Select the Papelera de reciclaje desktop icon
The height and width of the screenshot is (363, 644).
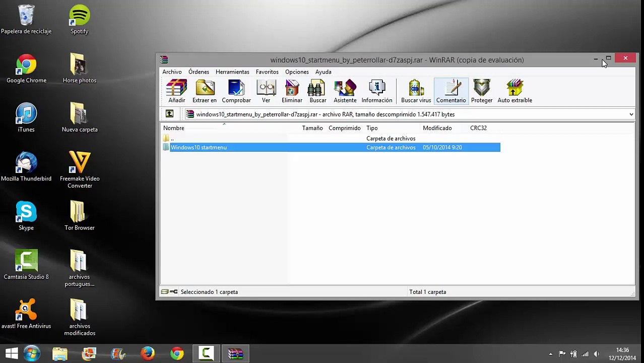pos(26,19)
